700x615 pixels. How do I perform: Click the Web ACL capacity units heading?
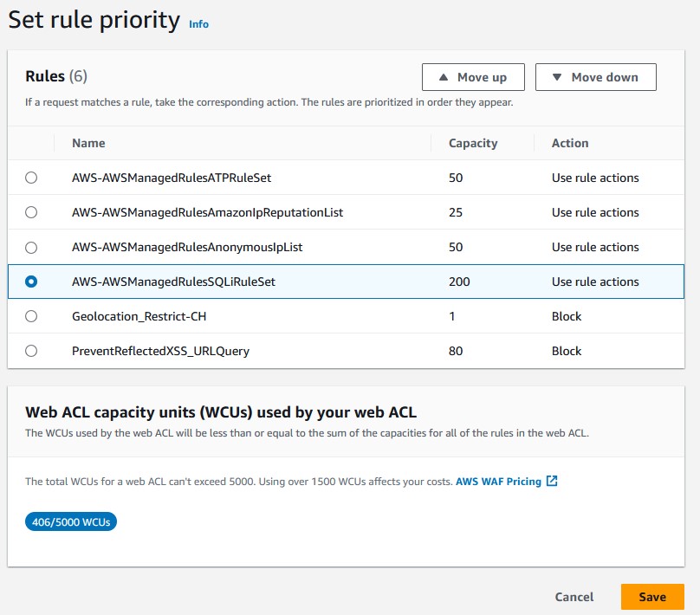click(221, 412)
